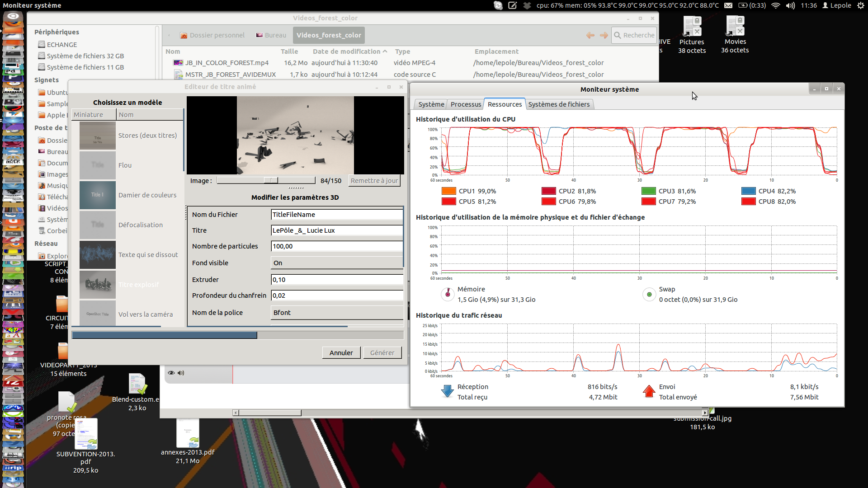Switch to the Systèmes de fichiers tab
Viewport: 868px width, 488px height.
(559, 104)
